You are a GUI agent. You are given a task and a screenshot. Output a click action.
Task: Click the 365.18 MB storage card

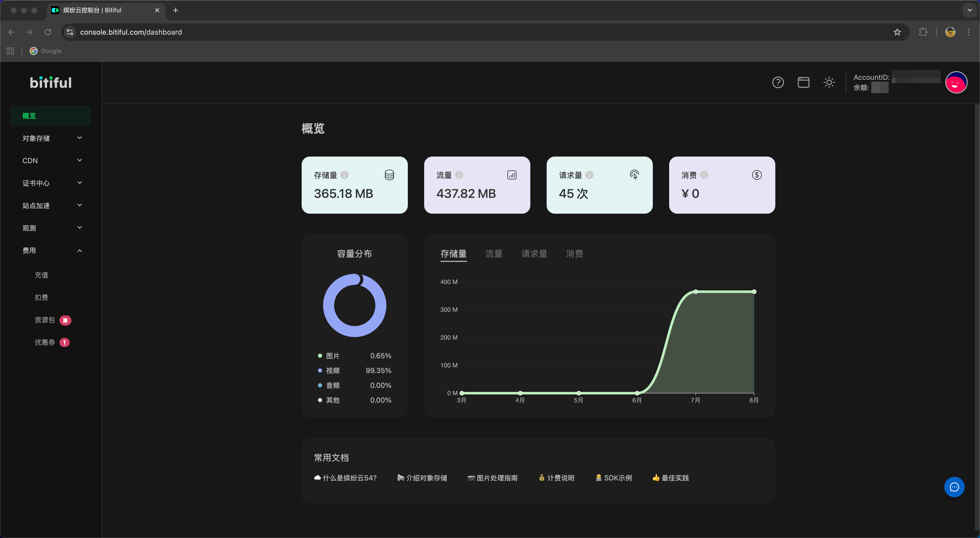tap(354, 185)
